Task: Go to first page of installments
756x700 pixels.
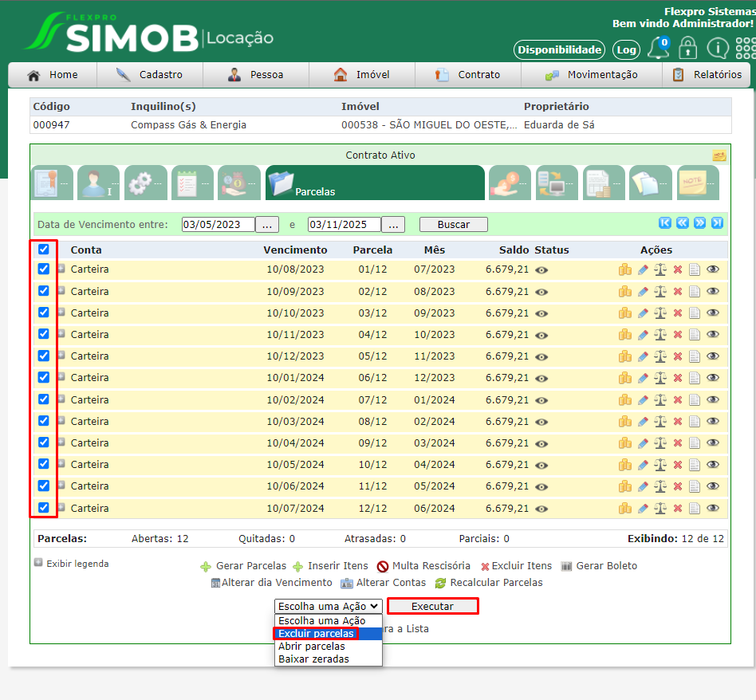Action: (x=665, y=222)
